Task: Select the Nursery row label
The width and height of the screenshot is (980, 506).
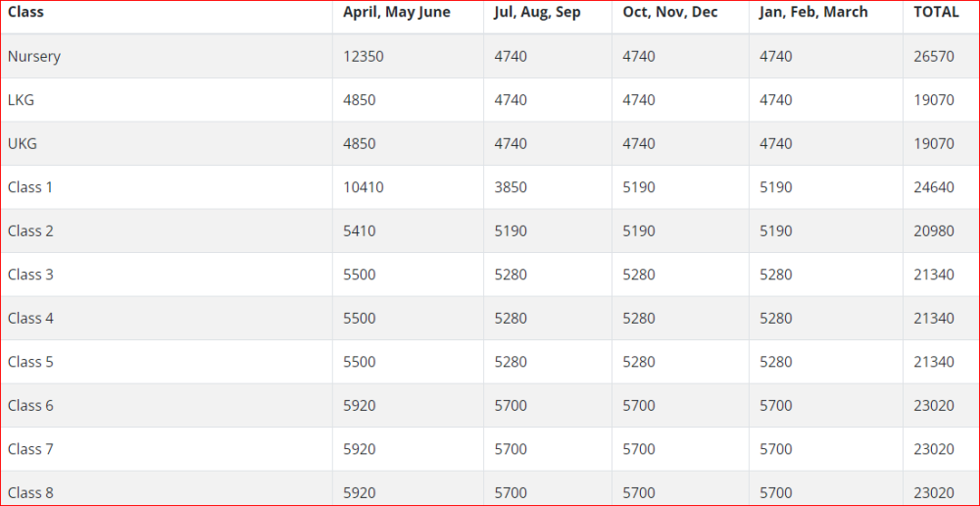Action: 34,57
